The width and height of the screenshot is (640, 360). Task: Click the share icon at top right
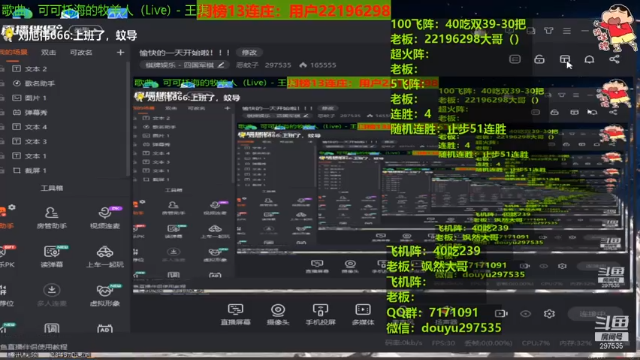[x=614, y=60]
